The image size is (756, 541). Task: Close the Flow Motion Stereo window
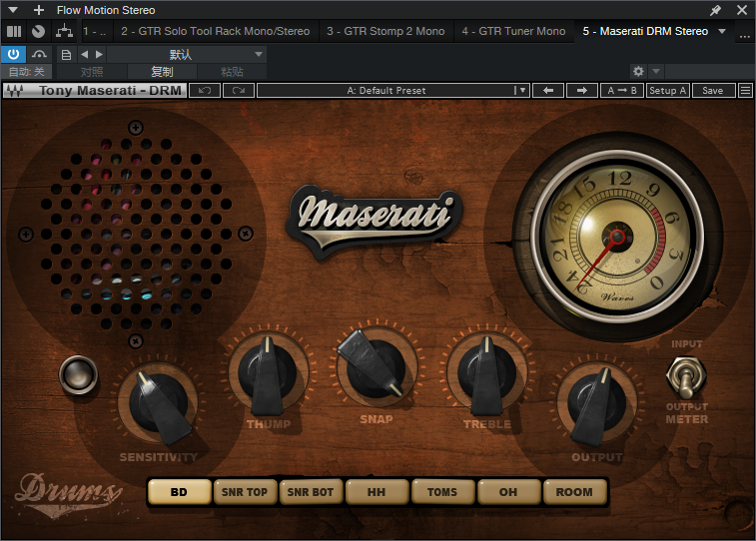(742, 10)
